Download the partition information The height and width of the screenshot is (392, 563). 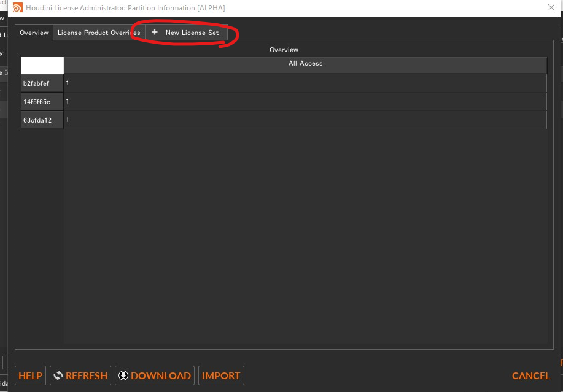[x=154, y=375]
